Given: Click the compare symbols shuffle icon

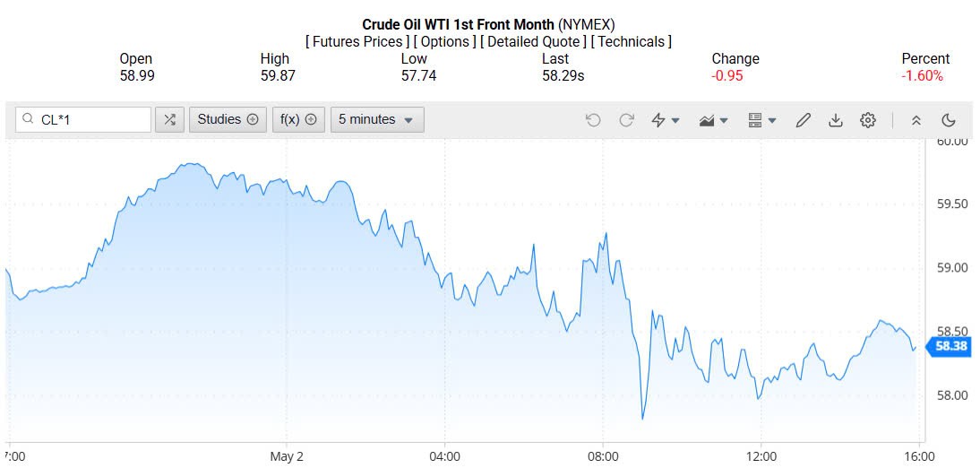Looking at the screenshot, I should tap(169, 119).
